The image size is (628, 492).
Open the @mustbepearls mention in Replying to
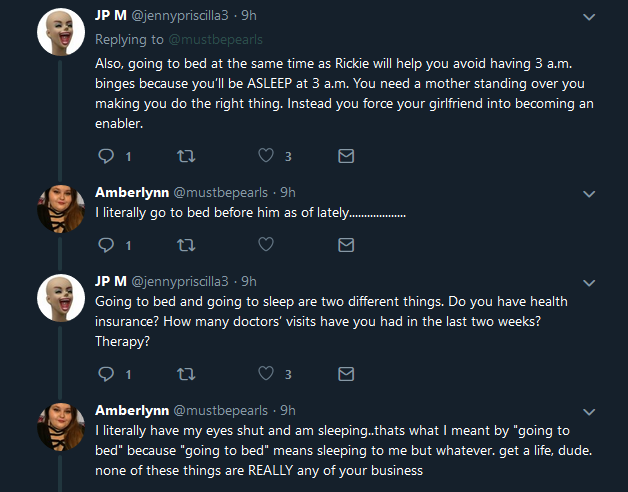[x=215, y=39]
